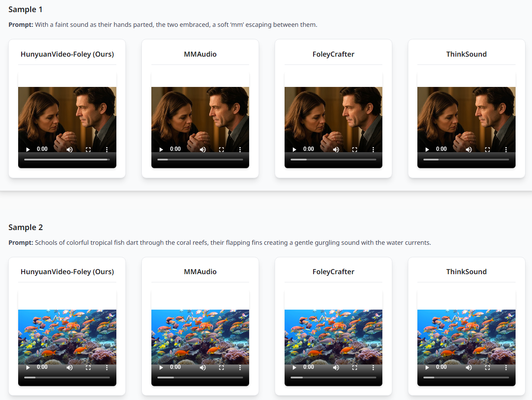Open more options for Sample 1 ThinkSound video
Screen dimensions: 532x400
[506, 149]
